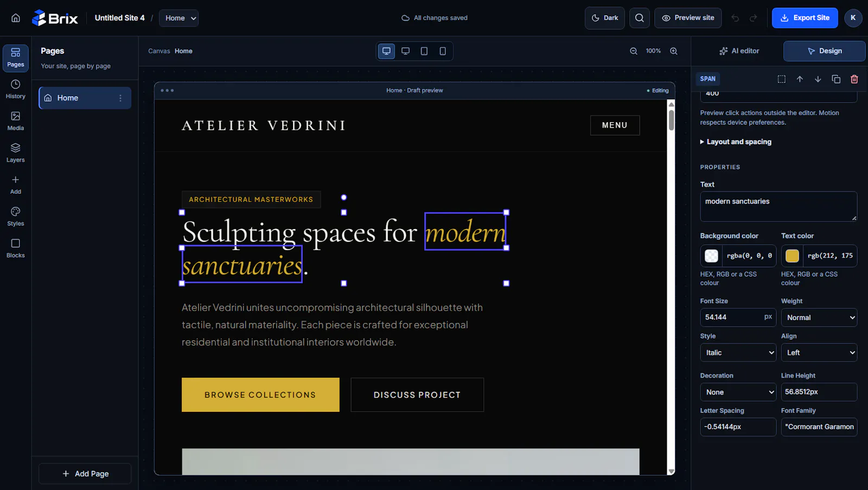This screenshot has width=868, height=490.
Task: Click the search magnifier icon
Action: [x=640, y=18]
